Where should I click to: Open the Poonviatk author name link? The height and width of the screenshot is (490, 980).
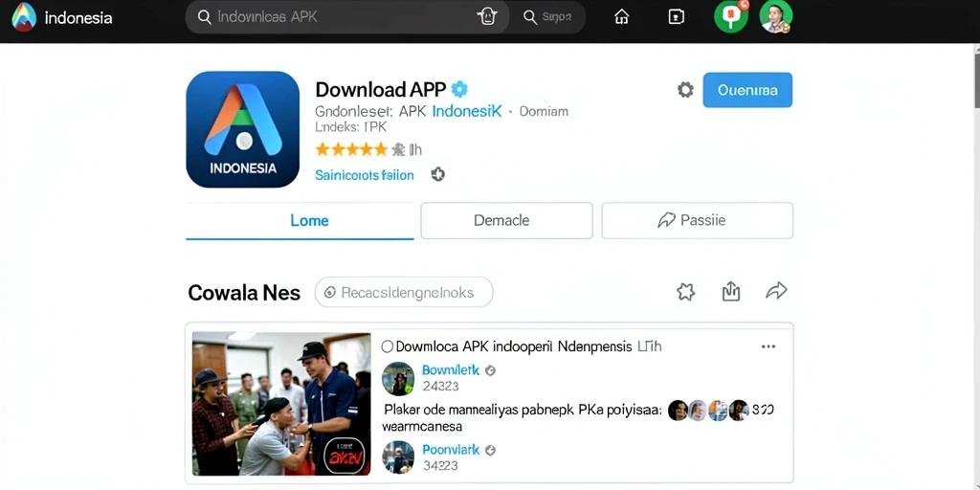(x=451, y=450)
